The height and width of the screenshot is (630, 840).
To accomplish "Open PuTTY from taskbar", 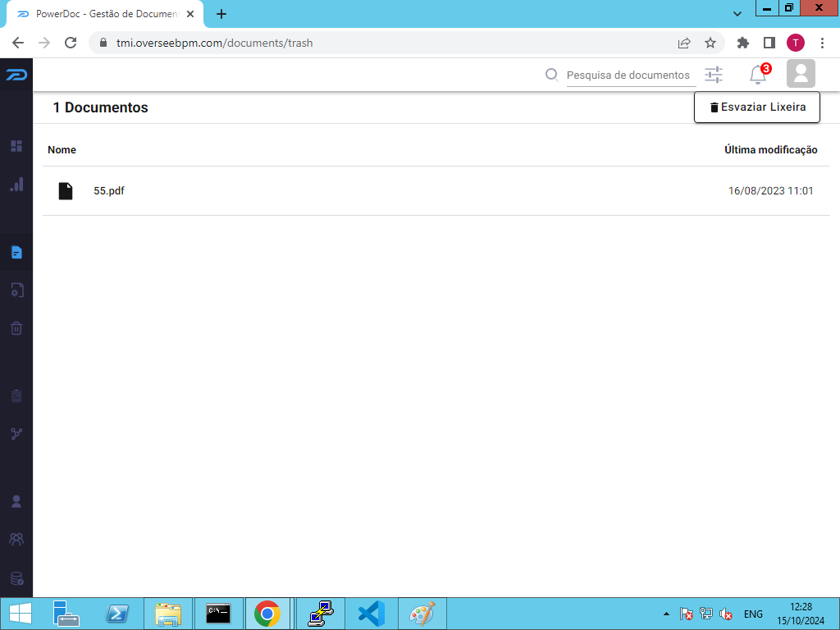I will [x=321, y=614].
